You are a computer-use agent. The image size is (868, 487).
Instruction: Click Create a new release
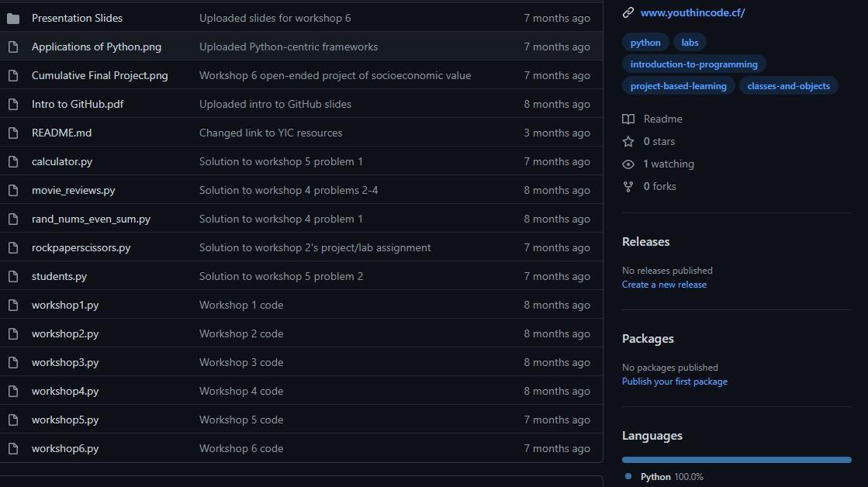[664, 285]
